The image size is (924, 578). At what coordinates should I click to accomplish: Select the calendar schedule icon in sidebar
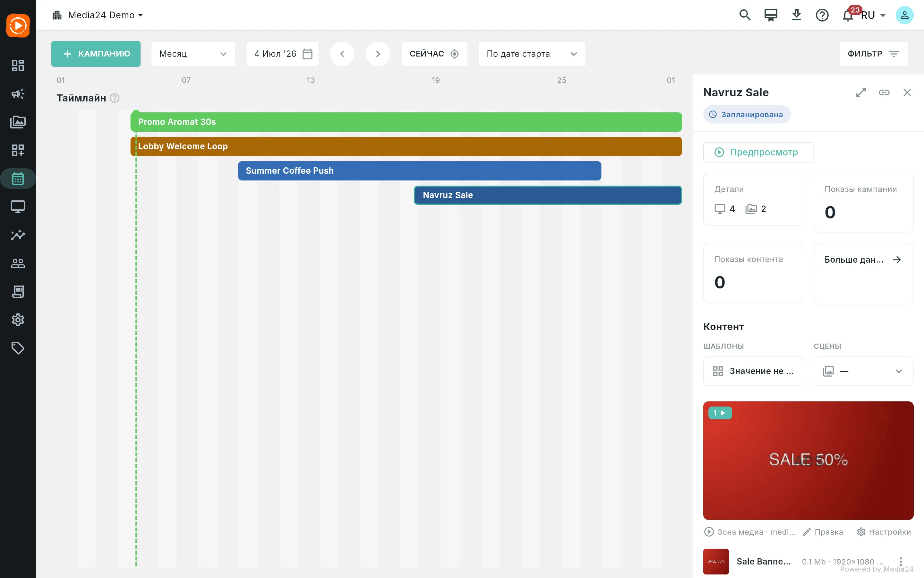coord(18,179)
